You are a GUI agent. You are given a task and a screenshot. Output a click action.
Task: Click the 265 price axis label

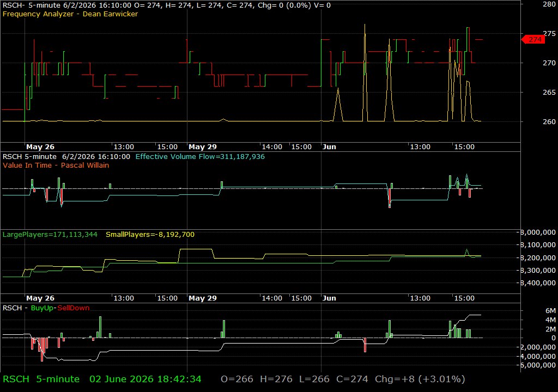(549, 93)
